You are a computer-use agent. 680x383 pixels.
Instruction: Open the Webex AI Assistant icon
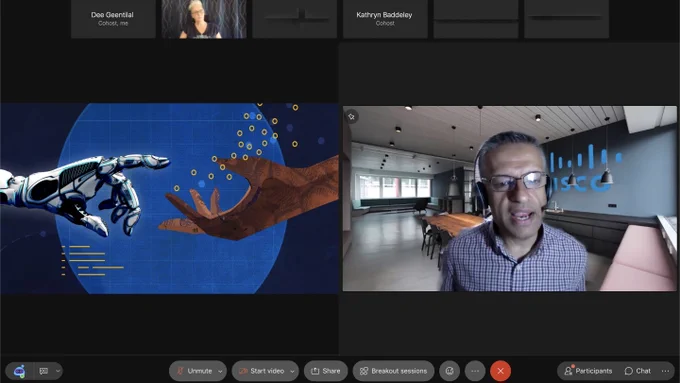(x=19, y=371)
